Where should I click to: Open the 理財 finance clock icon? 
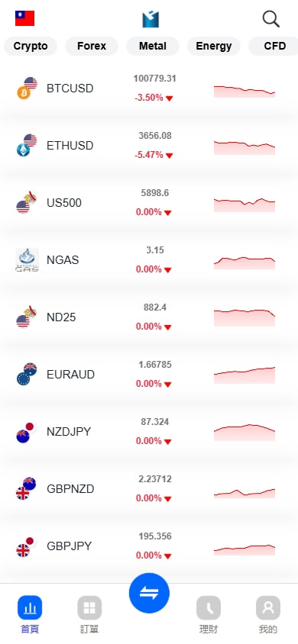click(209, 608)
